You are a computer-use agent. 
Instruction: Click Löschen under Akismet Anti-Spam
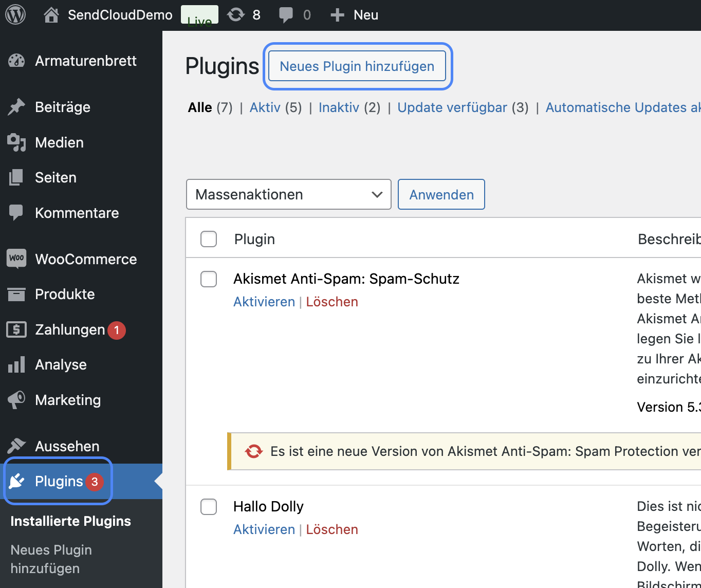pos(332,302)
